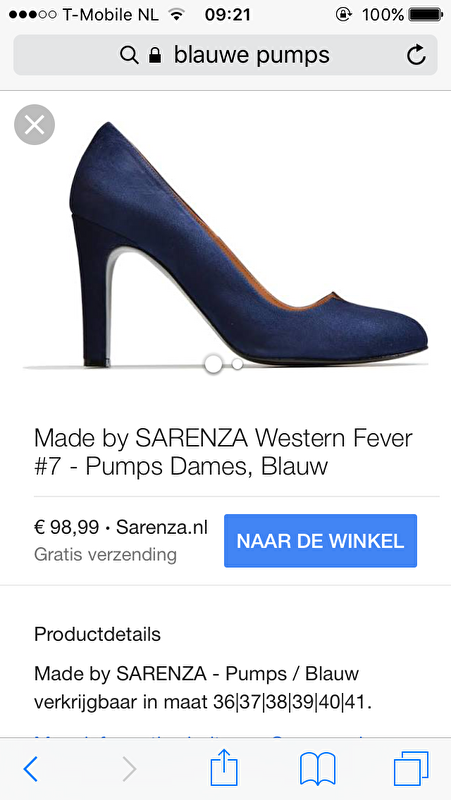Click the NAAR DE WINKEL button
Screen dimensions: 451x800
pyautogui.click(x=320, y=541)
